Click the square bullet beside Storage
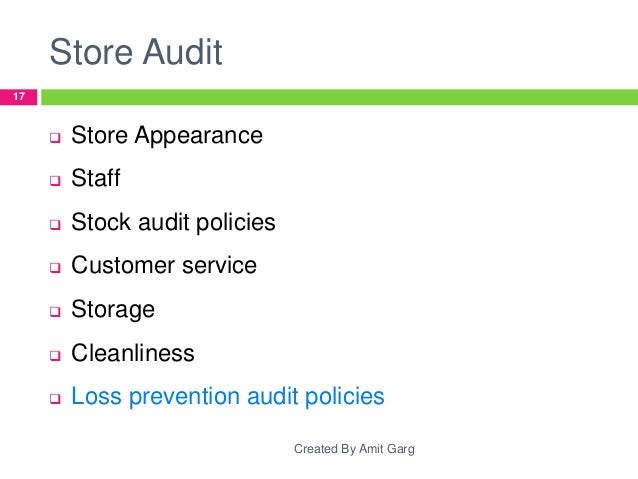The width and height of the screenshot is (638, 479). 55,311
